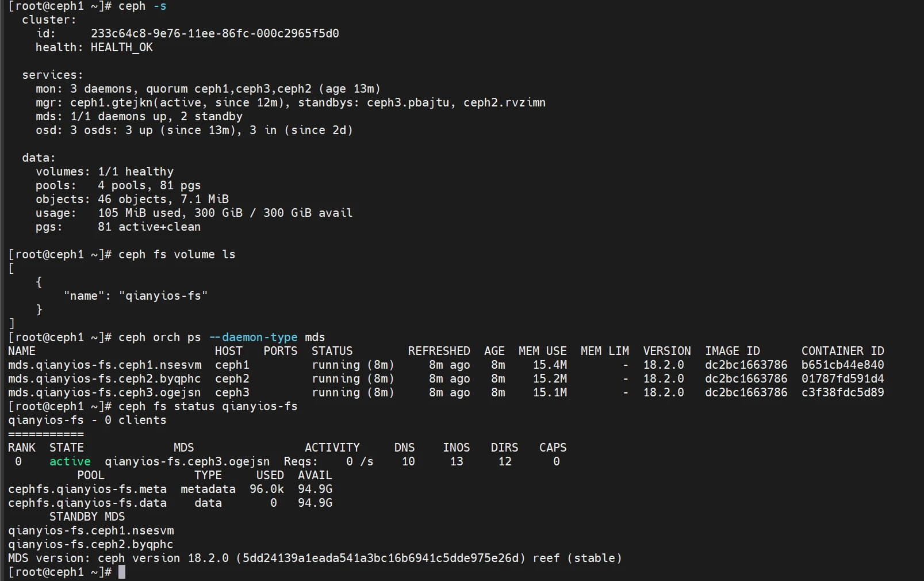Click the green "active" state text
The image size is (924, 581).
70,461
